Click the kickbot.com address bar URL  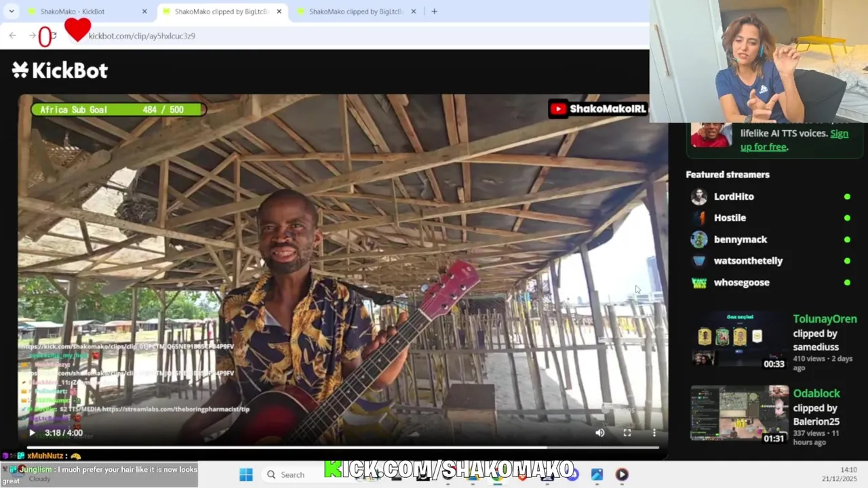(142, 36)
